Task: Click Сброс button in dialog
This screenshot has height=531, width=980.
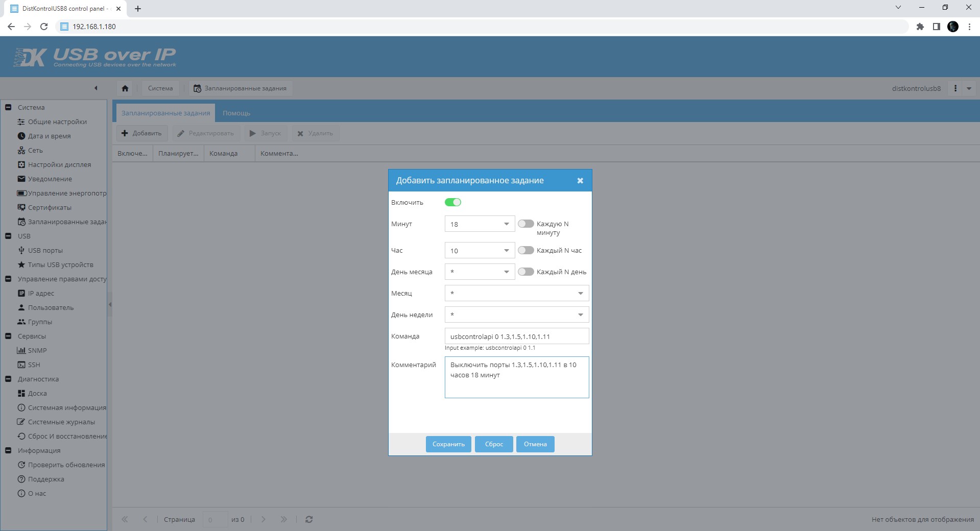Action: pos(494,444)
